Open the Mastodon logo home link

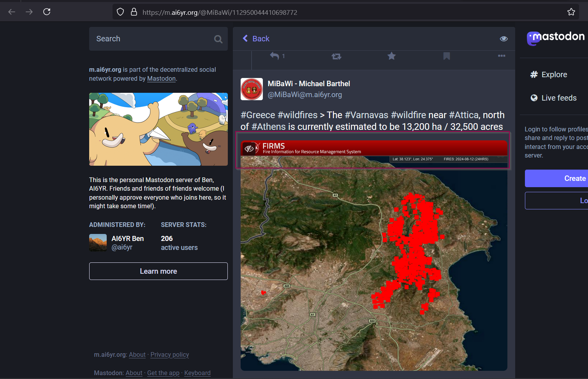556,38
